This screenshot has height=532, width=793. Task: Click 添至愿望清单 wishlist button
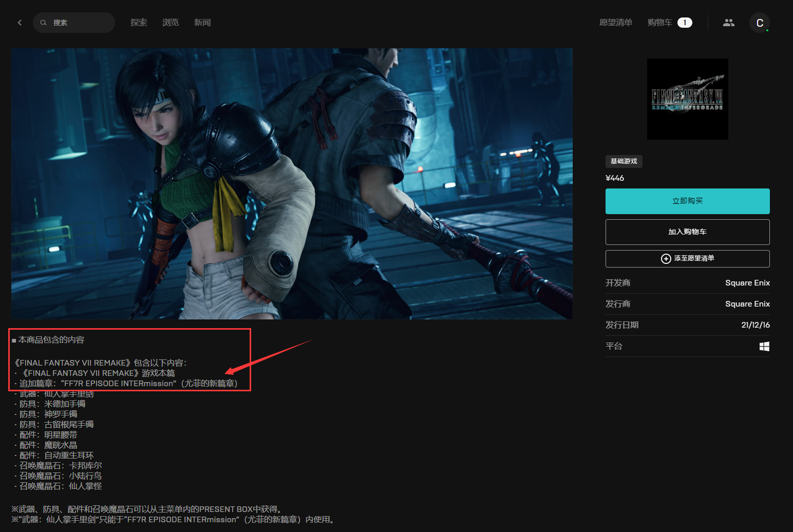pos(688,259)
